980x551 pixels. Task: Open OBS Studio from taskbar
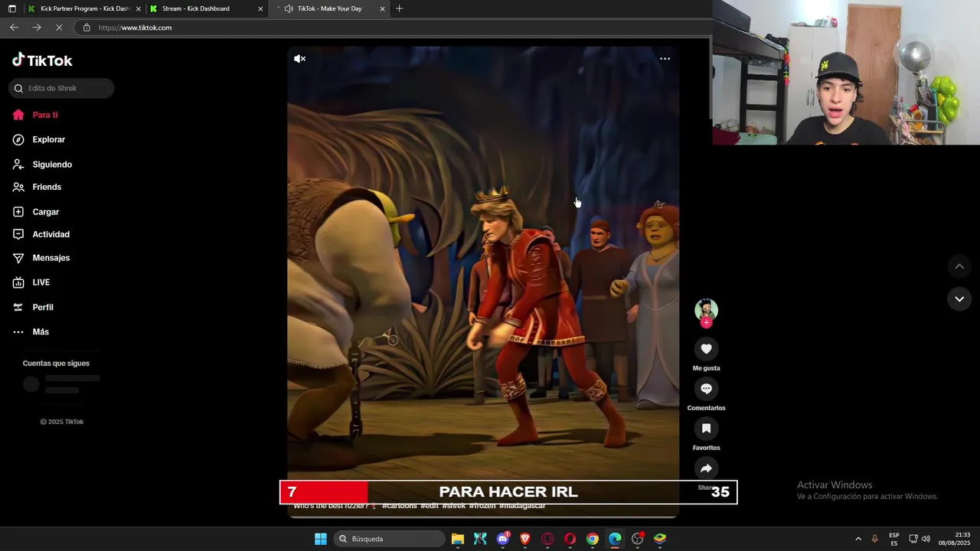pos(637,539)
